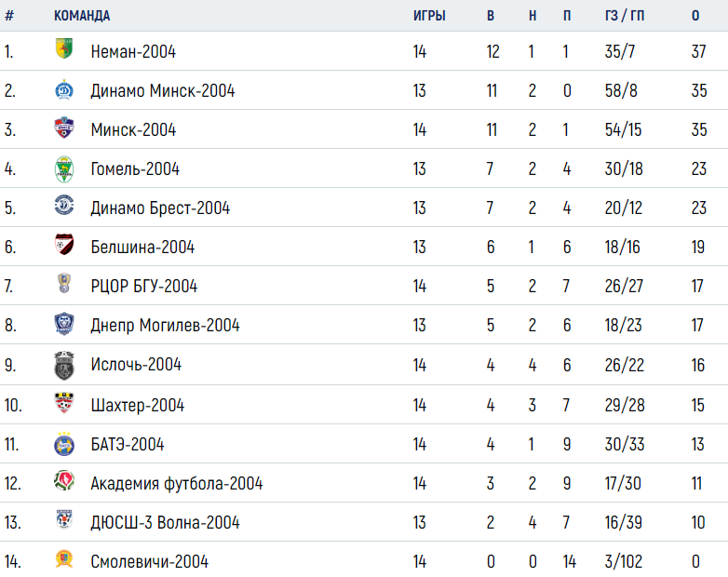The width and height of the screenshot is (728, 577).
Task: Click the Неман-2004 club crest icon
Action: (64, 48)
